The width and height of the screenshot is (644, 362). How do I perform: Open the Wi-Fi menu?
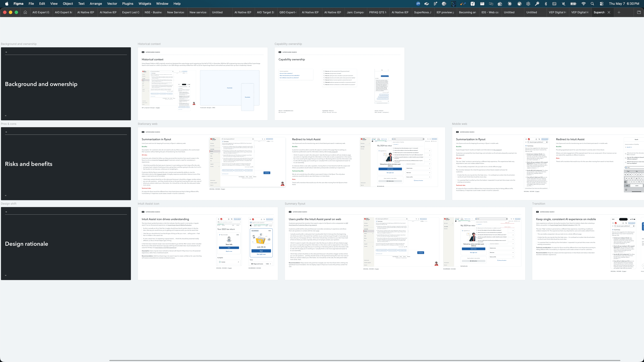point(583,4)
